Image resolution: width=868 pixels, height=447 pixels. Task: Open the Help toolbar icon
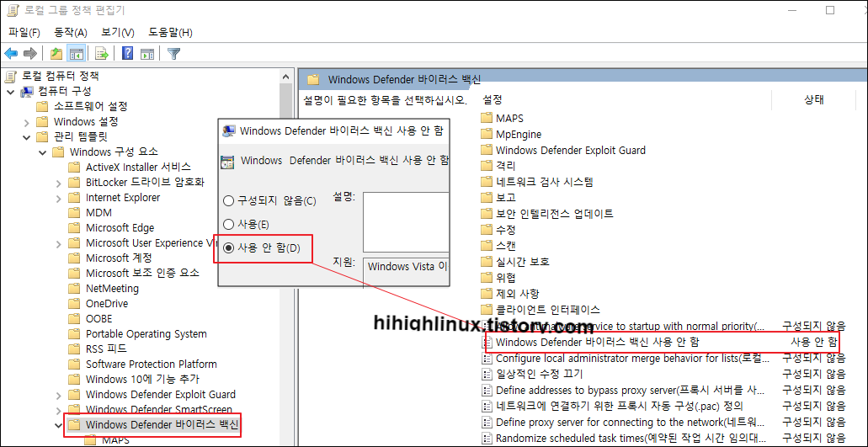[128, 53]
